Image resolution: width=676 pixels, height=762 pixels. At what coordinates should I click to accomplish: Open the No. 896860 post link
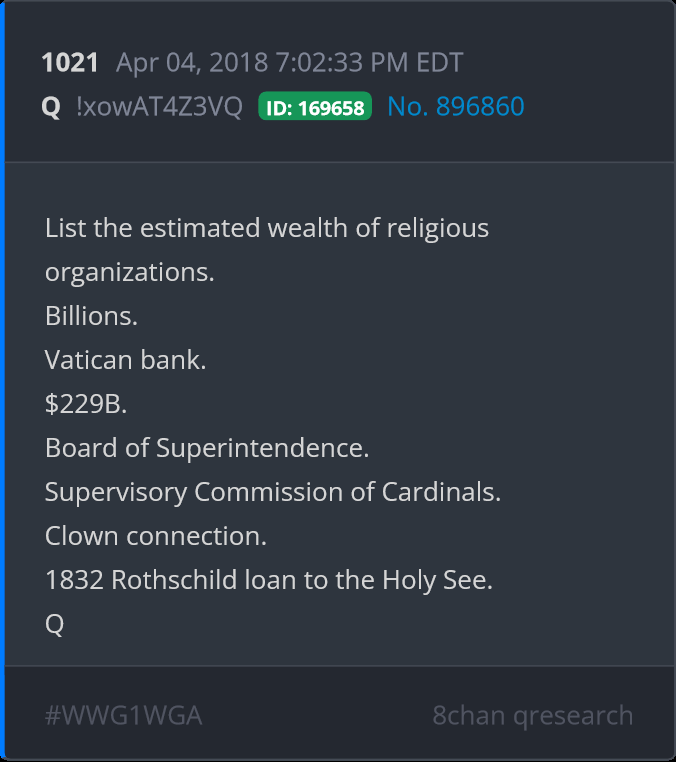456,106
